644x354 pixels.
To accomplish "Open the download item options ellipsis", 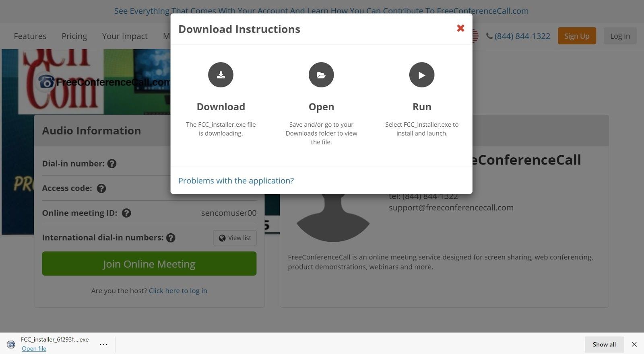I will [103, 344].
